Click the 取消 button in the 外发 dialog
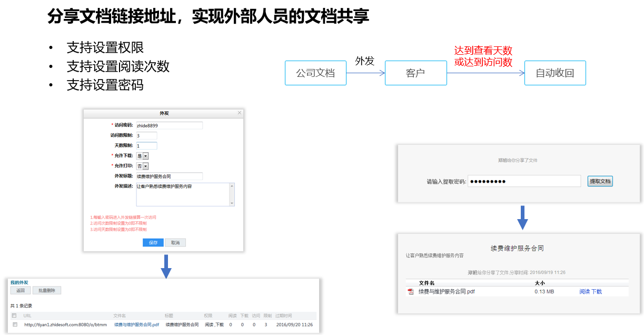 tap(175, 243)
